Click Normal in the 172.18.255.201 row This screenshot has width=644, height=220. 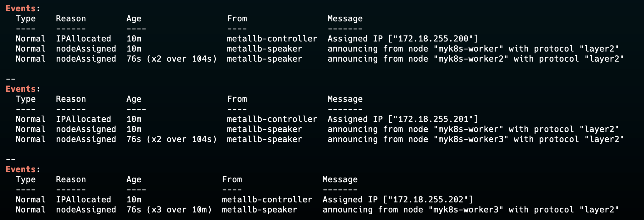(31, 119)
